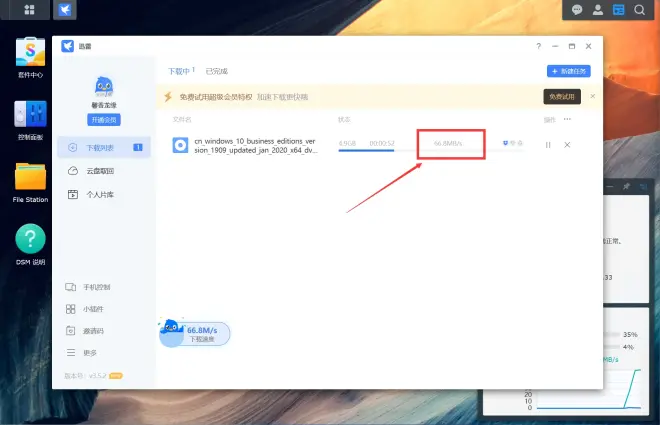Open DSM search magnifier icon
The width and height of the screenshot is (660, 425).
pos(639,10)
